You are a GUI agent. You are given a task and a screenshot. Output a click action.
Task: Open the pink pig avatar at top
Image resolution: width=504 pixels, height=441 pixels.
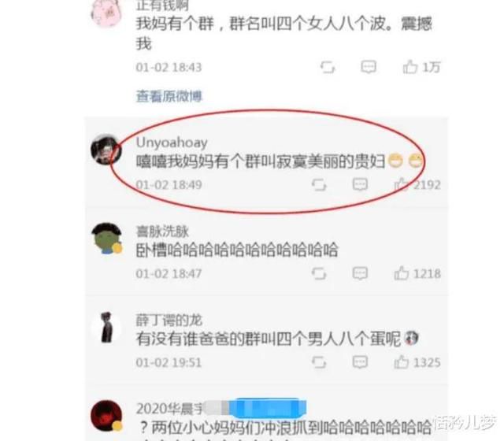(106, 13)
